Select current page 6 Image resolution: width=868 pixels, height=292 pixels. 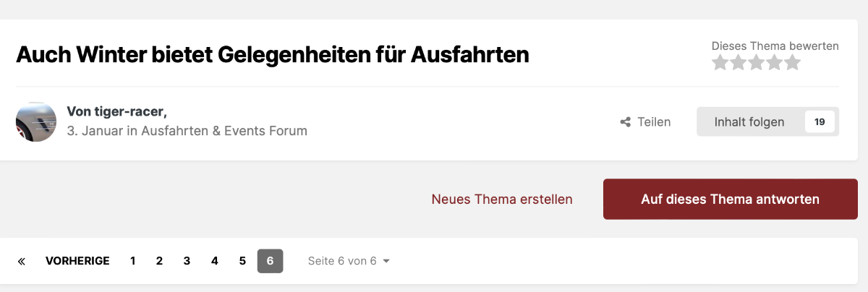click(270, 261)
